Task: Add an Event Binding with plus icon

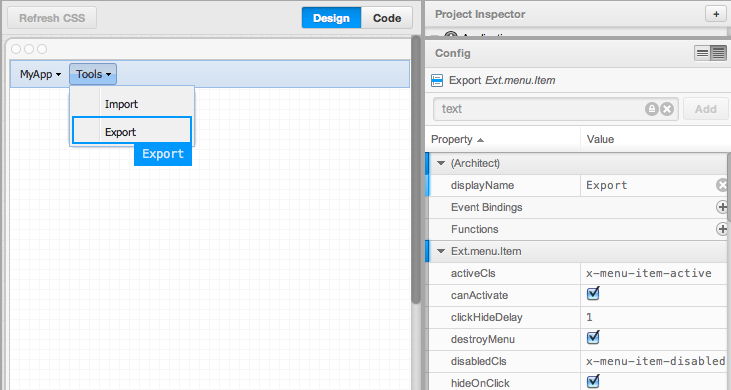Action: pyautogui.click(x=722, y=207)
